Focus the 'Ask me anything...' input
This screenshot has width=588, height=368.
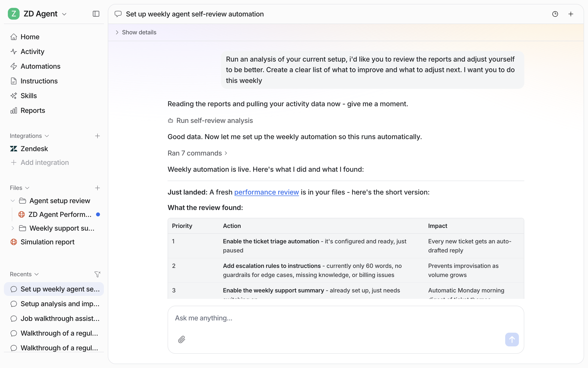(346, 318)
